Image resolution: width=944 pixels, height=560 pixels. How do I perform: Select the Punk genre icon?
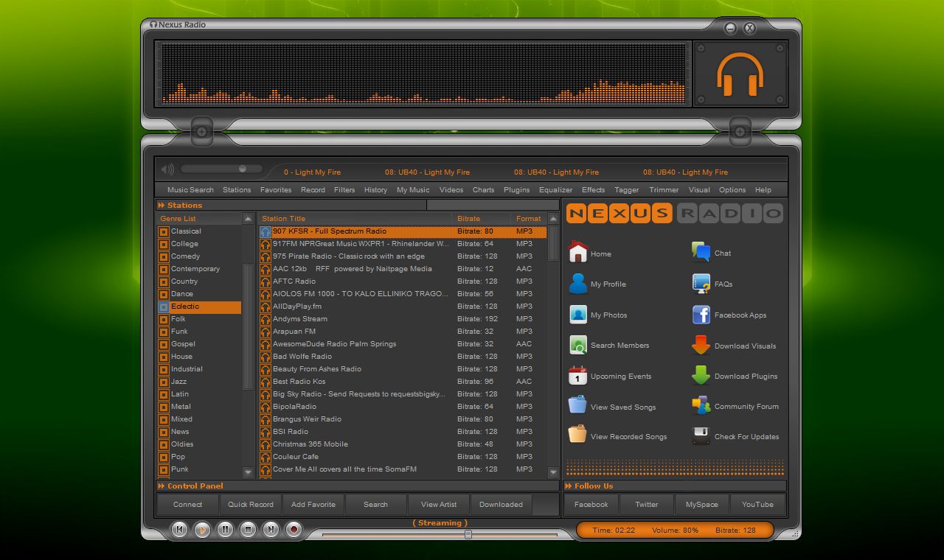pyautogui.click(x=164, y=469)
